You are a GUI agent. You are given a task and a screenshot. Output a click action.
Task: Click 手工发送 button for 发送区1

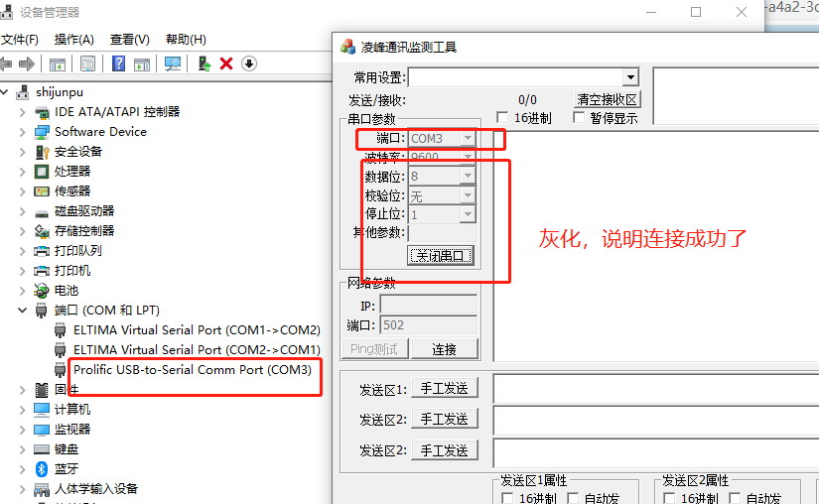click(445, 388)
